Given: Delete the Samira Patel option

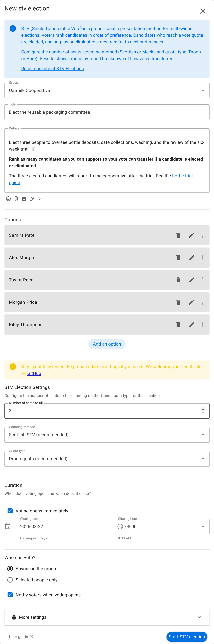Looking at the screenshot, I should [x=178, y=235].
